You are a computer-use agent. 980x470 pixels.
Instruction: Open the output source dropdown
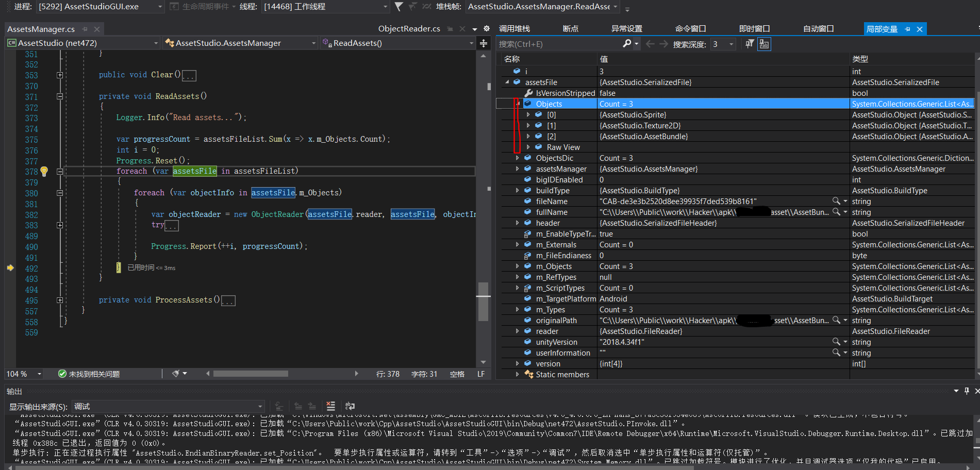[260, 407]
